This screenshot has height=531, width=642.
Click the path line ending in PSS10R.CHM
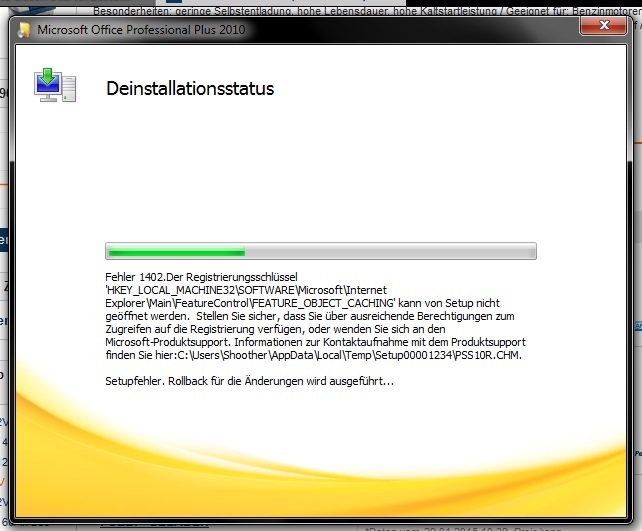click(x=314, y=355)
